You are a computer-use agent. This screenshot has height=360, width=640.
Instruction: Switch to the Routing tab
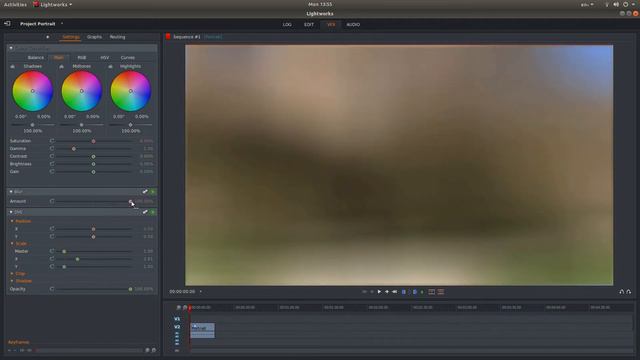click(118, 37)
